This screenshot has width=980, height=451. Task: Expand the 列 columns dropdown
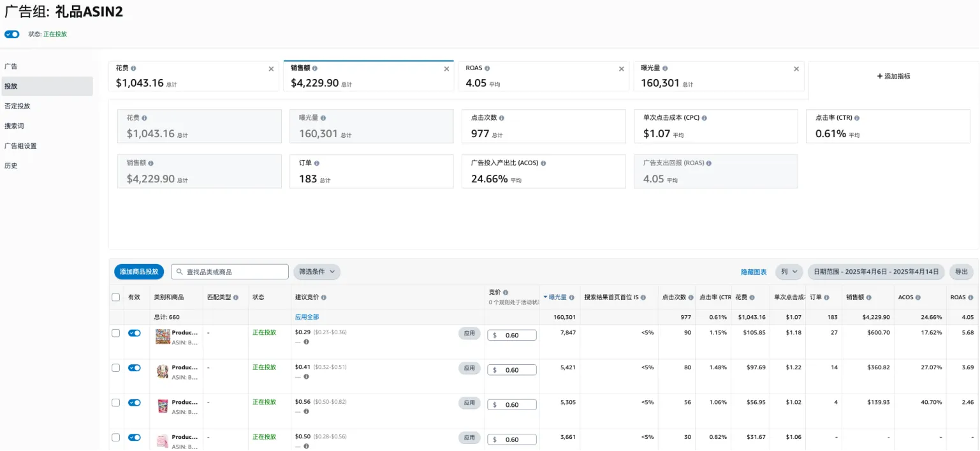789,272
